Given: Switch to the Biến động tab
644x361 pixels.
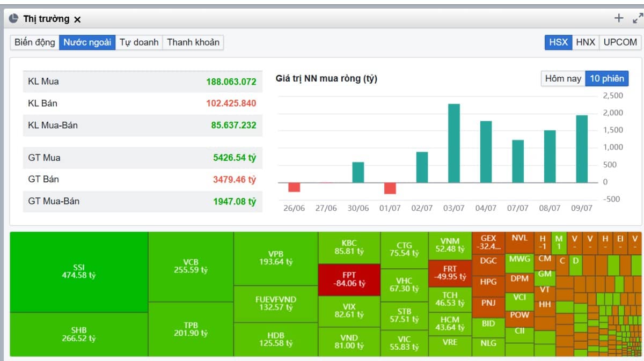Looking at the screenshot, I should [x=35, y=42].
